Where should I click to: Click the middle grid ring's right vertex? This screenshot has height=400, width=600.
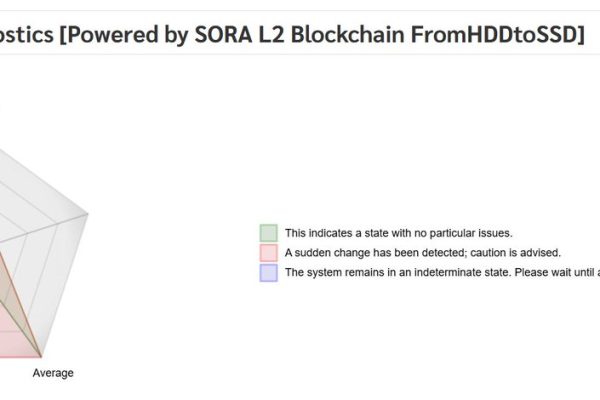58,223
